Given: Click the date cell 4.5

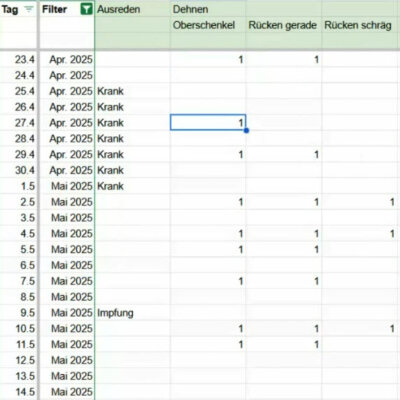Looking at the screenshot, I should tap(18, 234).
